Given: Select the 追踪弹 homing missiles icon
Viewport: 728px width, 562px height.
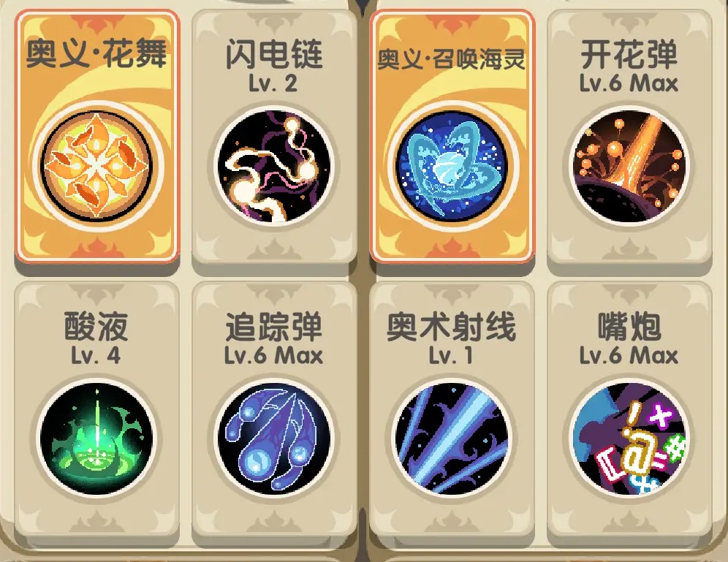Looking at the screenshot, I should [x=274, y=438].
